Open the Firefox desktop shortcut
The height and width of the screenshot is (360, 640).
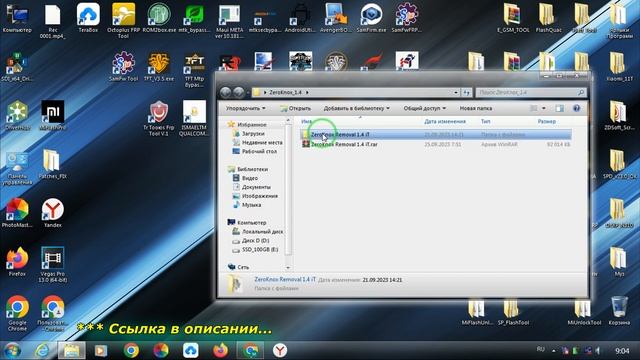[17, 261]
